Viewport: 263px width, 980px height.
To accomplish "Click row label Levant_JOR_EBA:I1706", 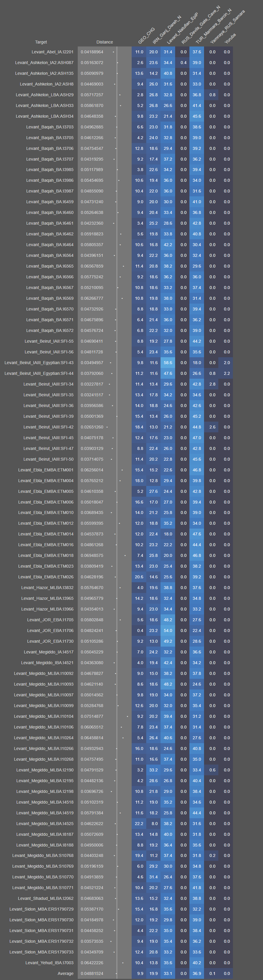I will [50, 630].
